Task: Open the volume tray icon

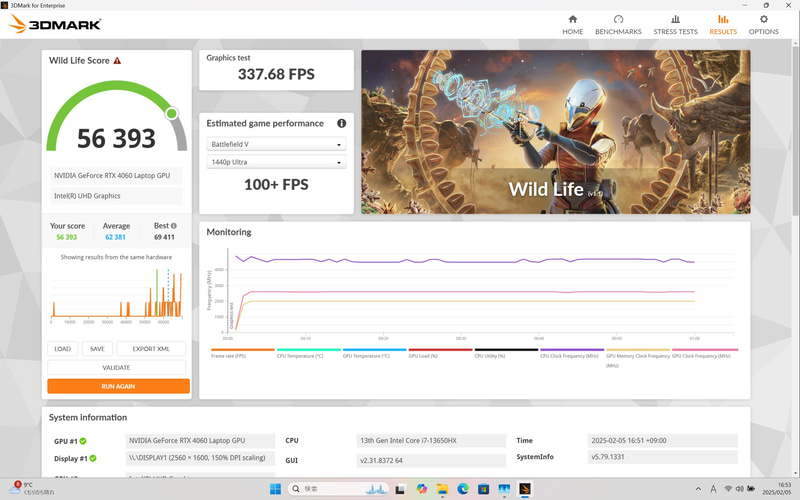Action: click(739, 489)
